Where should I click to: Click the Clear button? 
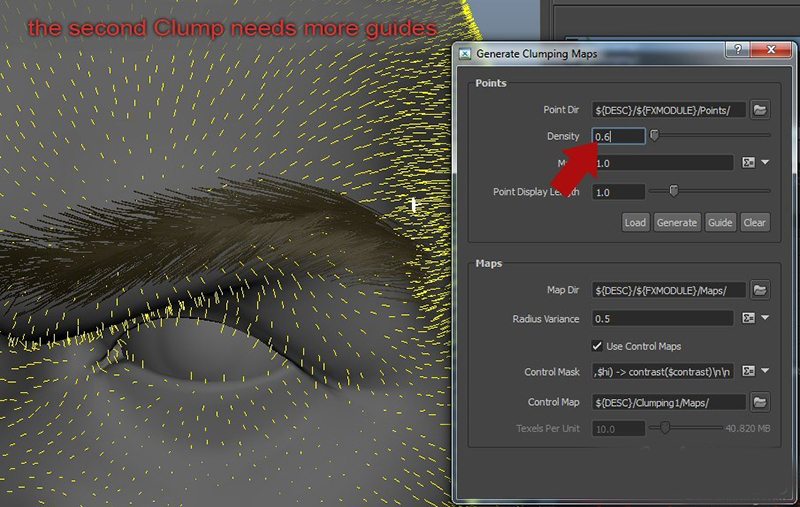tap(754, 222)
